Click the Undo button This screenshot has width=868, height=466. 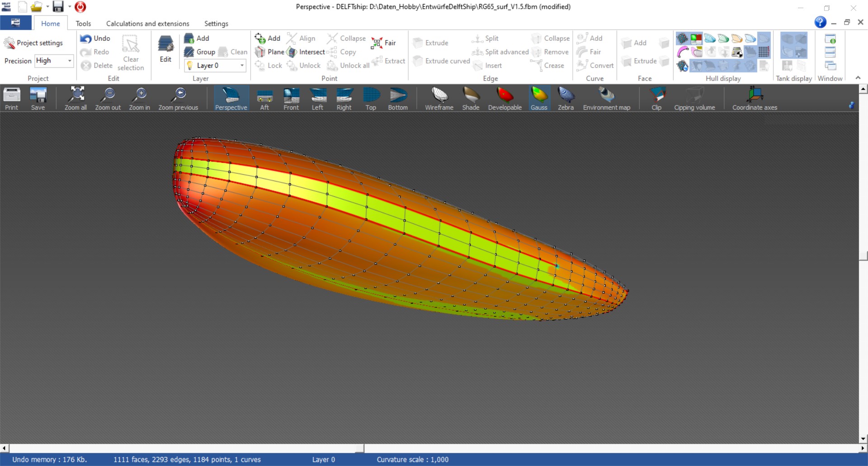[x=95, y=38]
